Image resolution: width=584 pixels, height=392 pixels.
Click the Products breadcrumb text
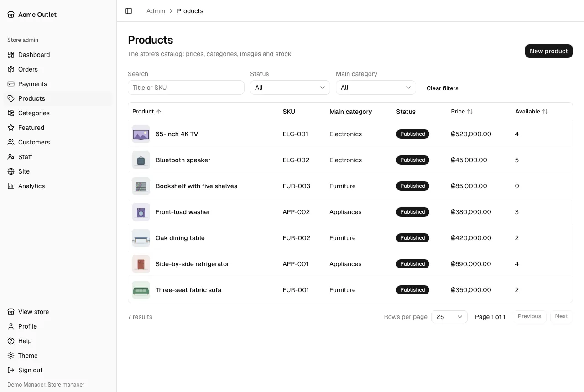point(190,11)
